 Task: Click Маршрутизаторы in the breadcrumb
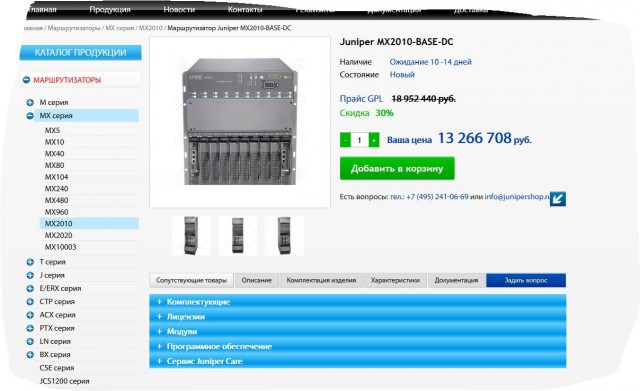point(74,28)
